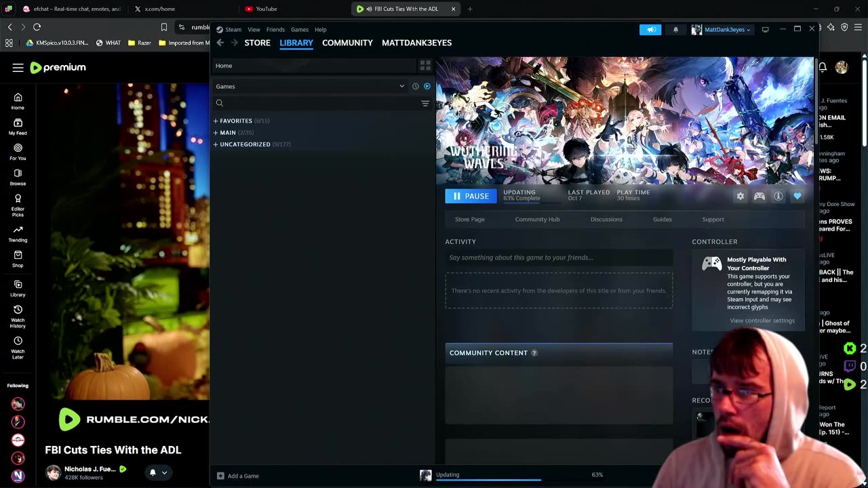Open Discussions link
This screenshot has width=868, height=488.
(606, 220)
